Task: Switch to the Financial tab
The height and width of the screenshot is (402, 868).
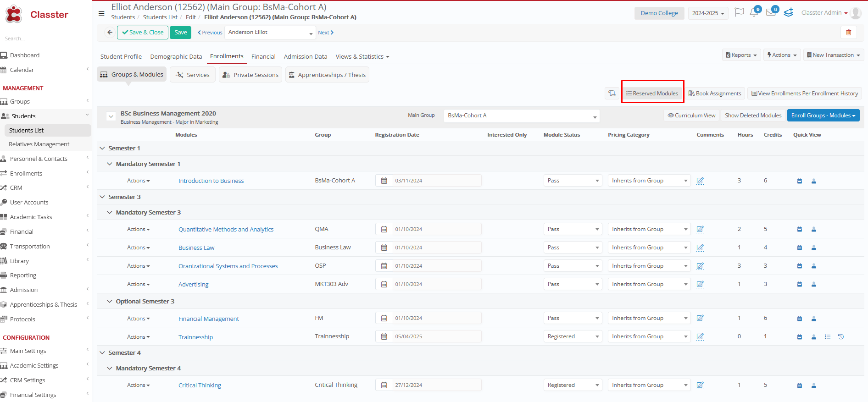Action: [263, 57]
